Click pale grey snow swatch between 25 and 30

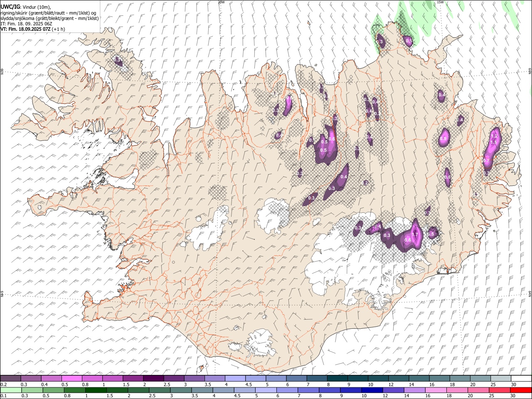[500, 379]
